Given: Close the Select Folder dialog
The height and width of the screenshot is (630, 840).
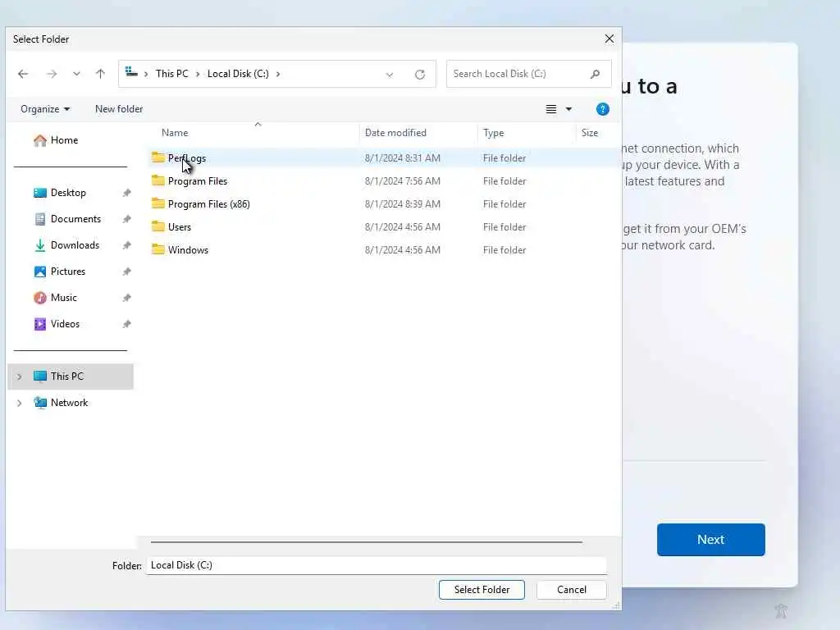Looking at the screenshot, I should (609, 39).
